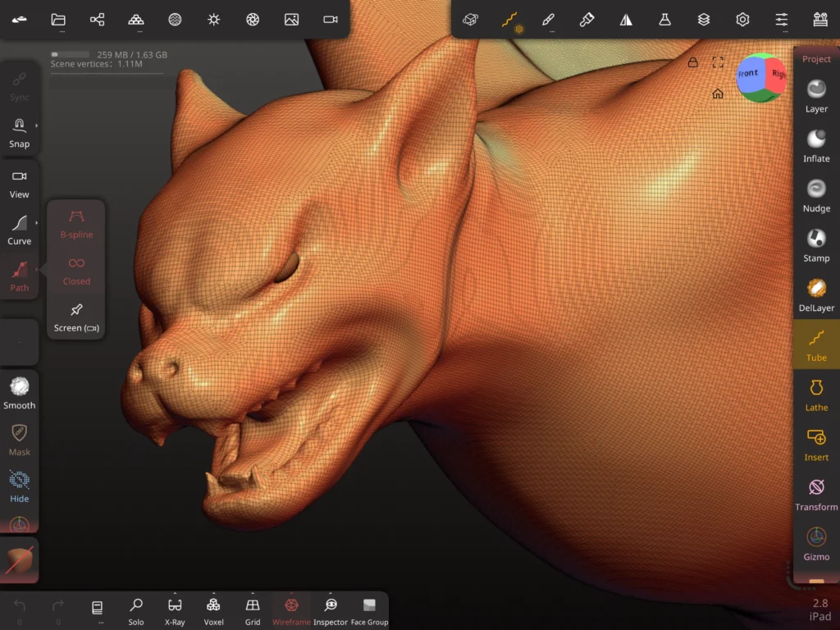Select the DelLayer tool
840x630 pixels.
tap(816, 295)
